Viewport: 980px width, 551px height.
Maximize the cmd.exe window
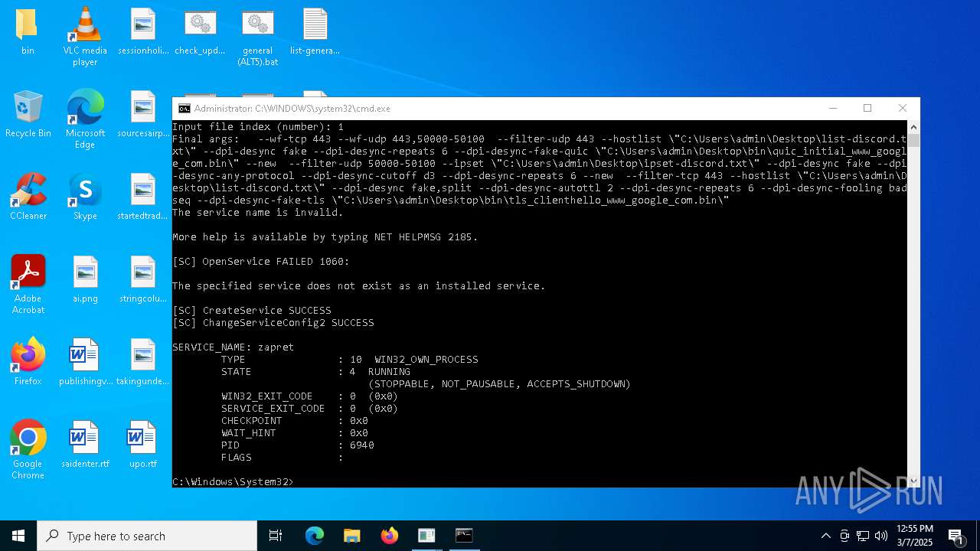pos(867,109)
